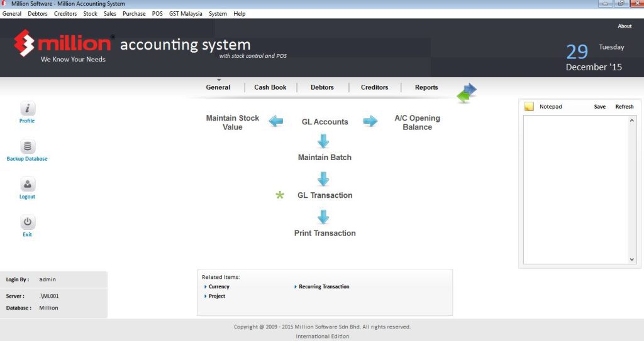Image resolution: width=644 pixels, height=341 pixels.
Task: Save the Notepad contents
Action: 599,107
